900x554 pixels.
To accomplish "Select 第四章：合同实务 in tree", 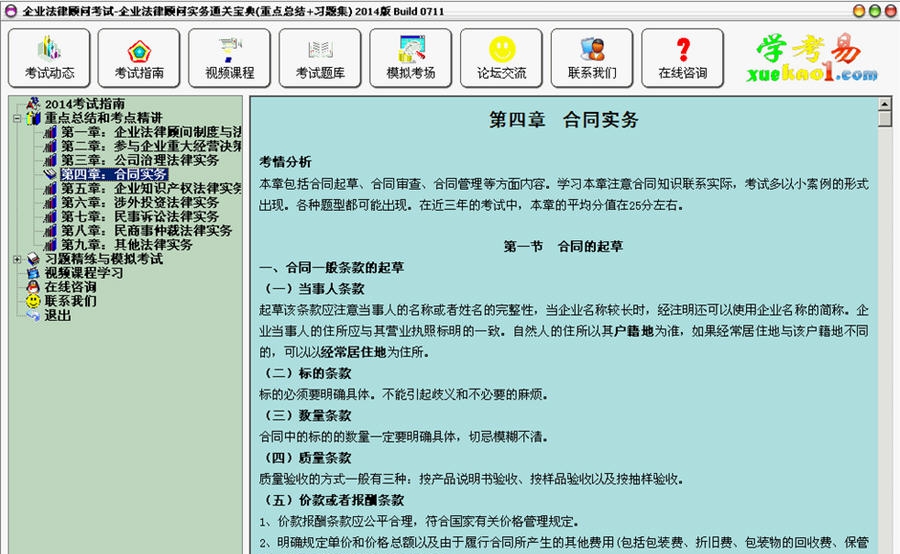I will [x=114, y=174].
